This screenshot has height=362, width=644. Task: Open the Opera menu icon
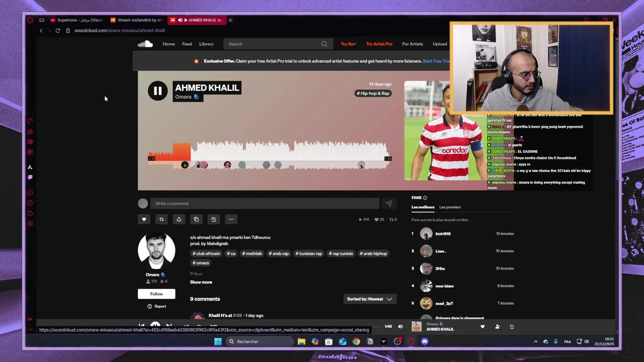pyautogui.click(x=30, y=20)
